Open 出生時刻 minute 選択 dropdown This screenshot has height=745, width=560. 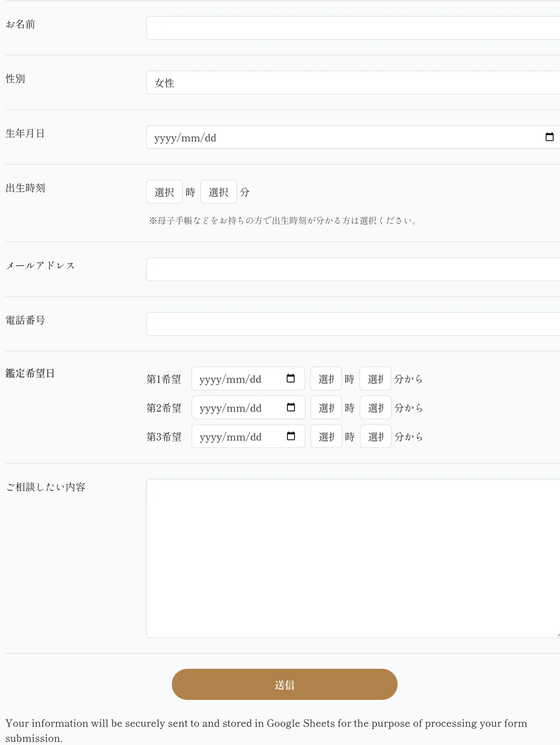tap(219, 192)
